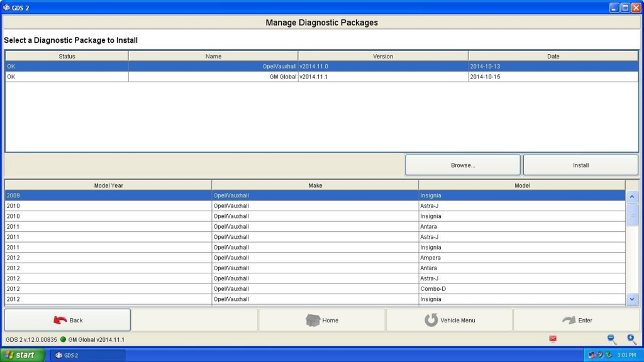Click the Model column header
Image resolution: width=644 pixels, height=362 pixels.
point(522,185)
